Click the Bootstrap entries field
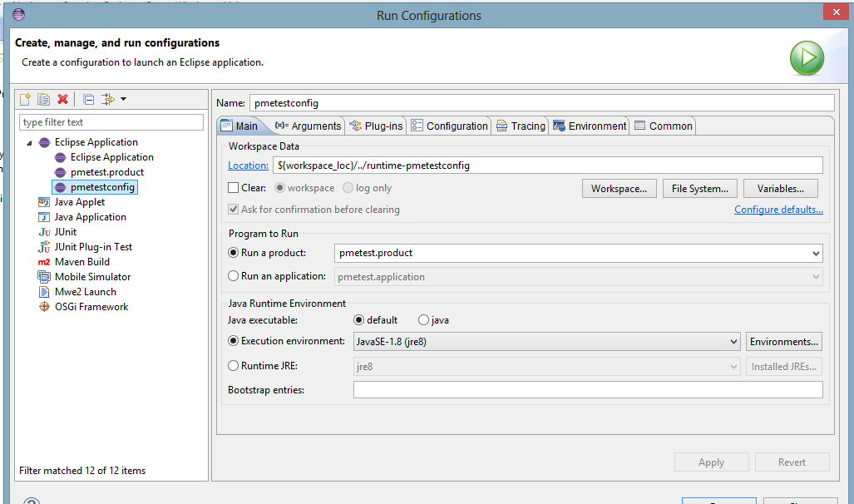 click(x=588, y=389)
